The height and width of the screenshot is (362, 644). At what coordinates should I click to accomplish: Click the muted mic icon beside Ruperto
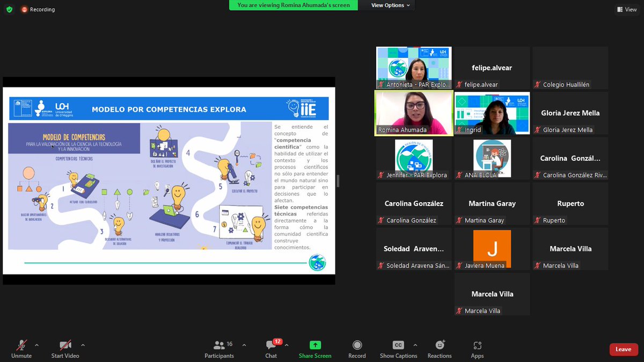(538, 220)
